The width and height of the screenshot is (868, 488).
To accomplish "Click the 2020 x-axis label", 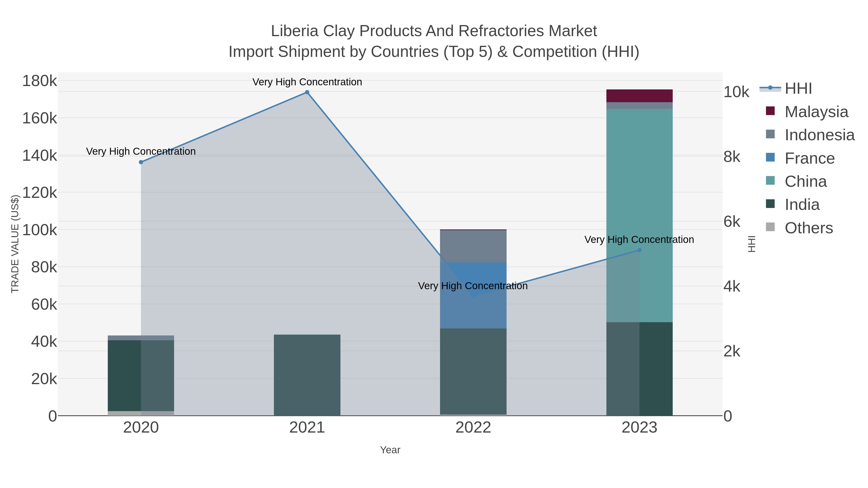I will click(x=141, y=428).
